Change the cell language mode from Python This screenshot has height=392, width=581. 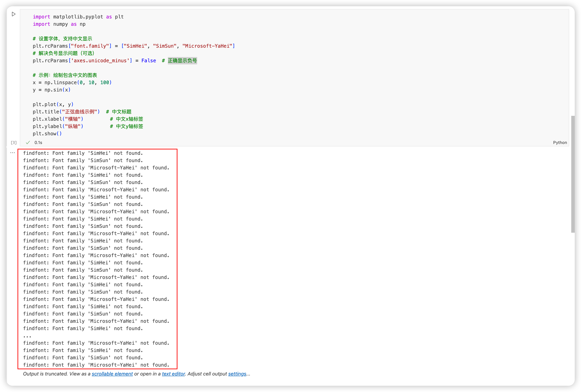click(560, 142)
